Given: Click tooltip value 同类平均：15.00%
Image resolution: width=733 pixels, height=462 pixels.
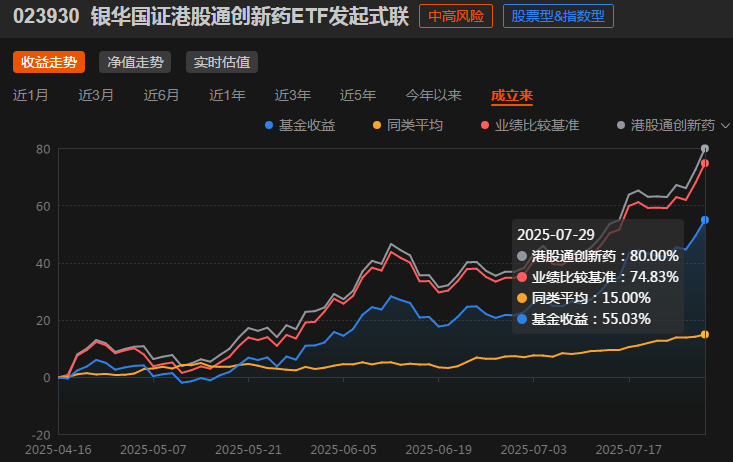Looking at the screenshot, I should [x=584, y=298].
